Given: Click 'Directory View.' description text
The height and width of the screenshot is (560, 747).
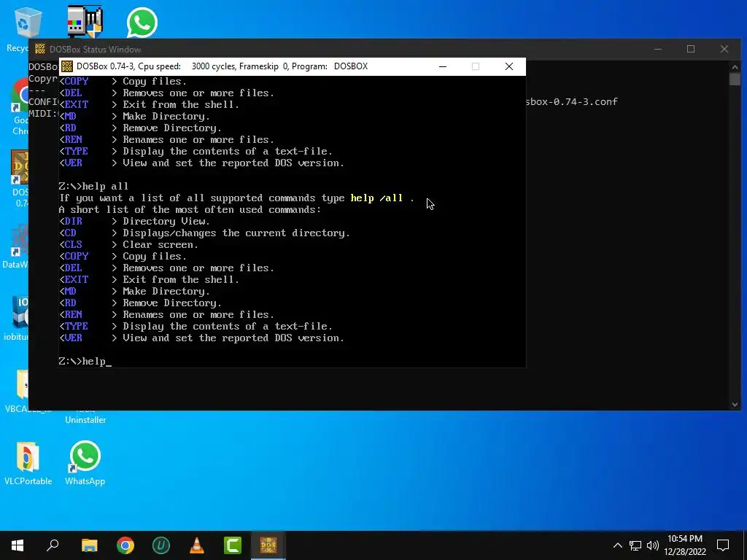Looking at the screenshot, I should point(166,222).
